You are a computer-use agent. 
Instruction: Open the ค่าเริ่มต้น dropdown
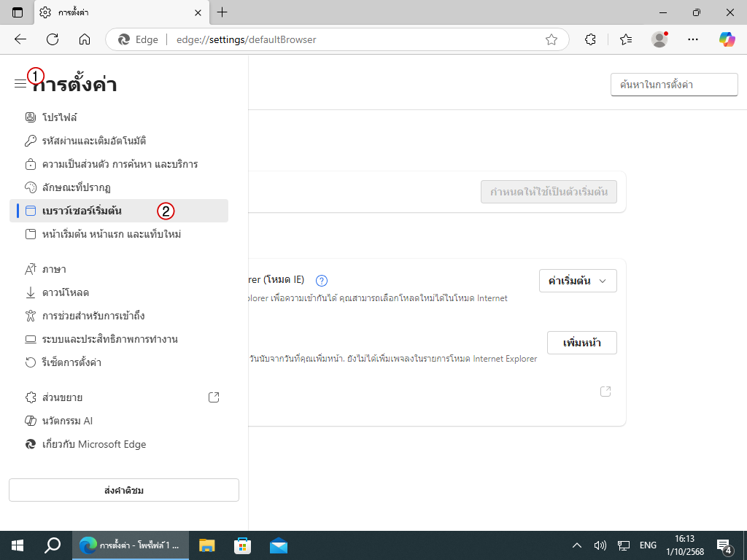point(578,281)
